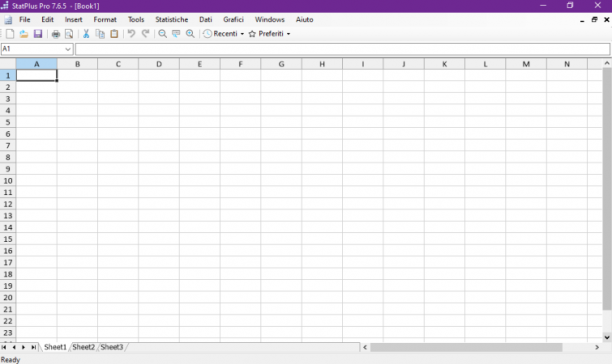Viewport: 612px width, 364px height.
Task: Select column N header
Action: coord(567,64)
